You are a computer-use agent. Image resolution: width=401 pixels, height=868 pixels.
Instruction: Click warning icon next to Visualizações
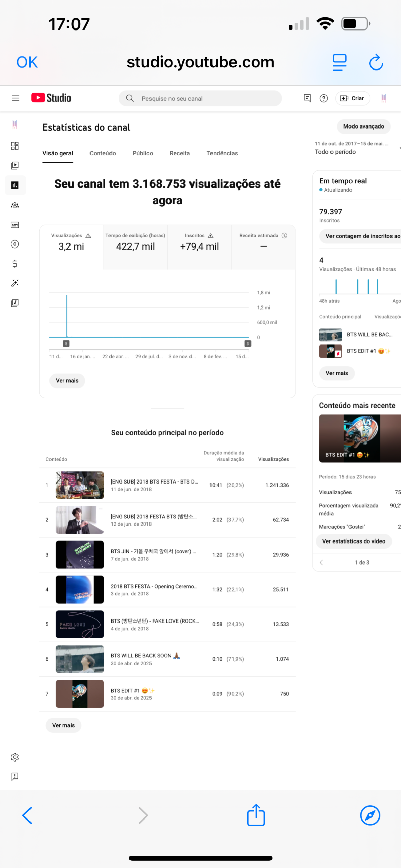88,236
